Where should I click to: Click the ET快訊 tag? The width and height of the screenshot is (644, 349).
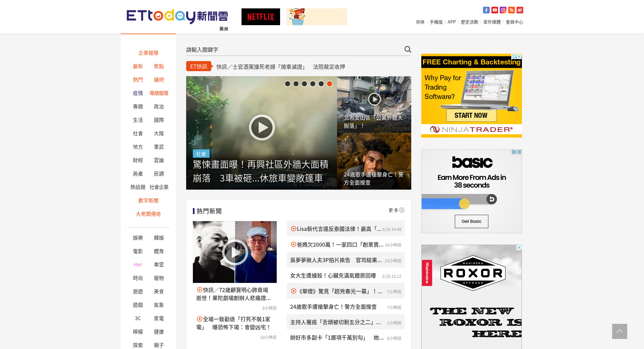click(199, 66)
